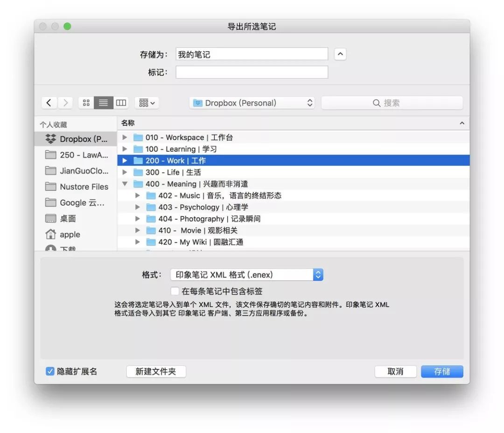Toggle sort direction arrow in header

coord(462,123)
